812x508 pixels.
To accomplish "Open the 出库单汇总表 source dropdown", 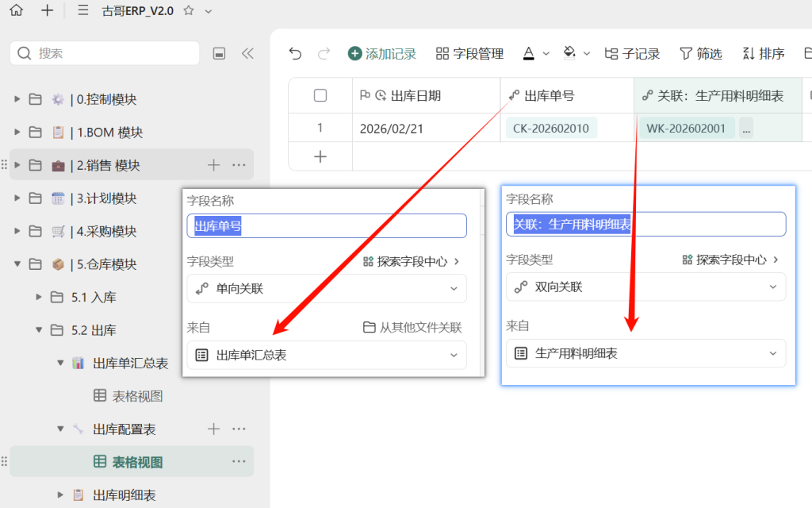I will click(x=327, y=355).
